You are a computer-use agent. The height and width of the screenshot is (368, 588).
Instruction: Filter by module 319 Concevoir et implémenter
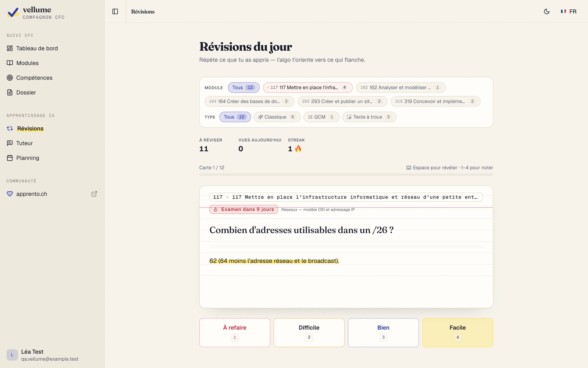click(435, 101)
